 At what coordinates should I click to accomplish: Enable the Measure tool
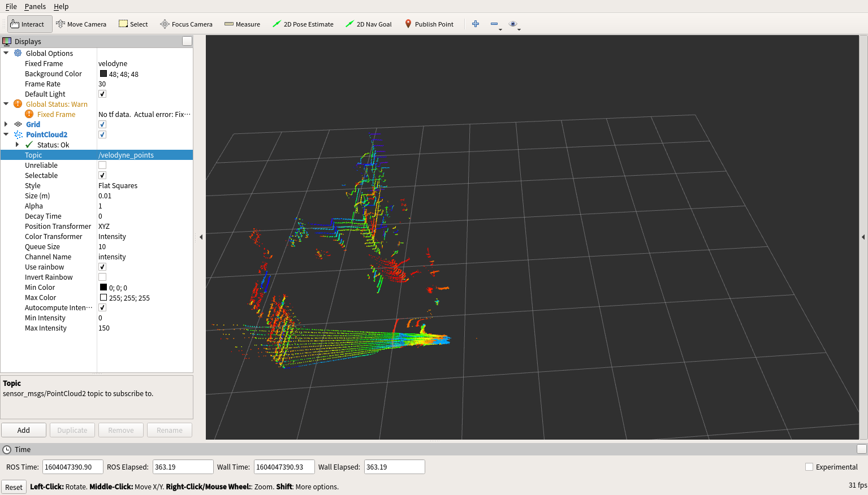242,24
